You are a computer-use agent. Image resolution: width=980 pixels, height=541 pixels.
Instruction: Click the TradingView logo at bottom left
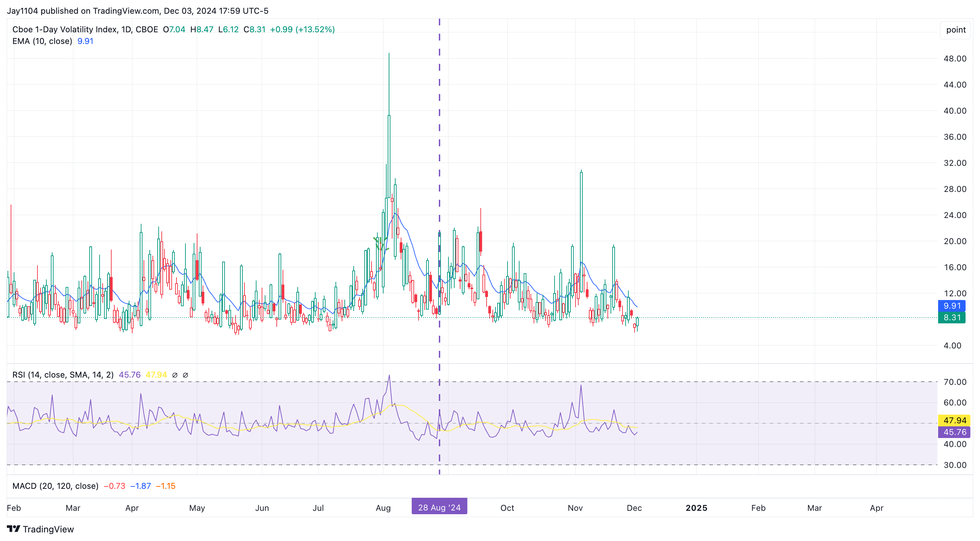click(40, 529)
